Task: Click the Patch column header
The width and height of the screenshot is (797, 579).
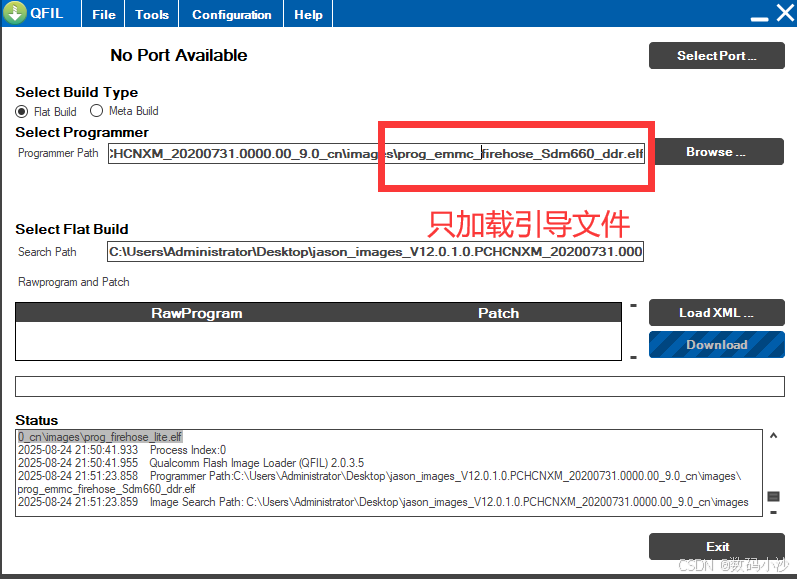Action: click(x=498, y=313)
